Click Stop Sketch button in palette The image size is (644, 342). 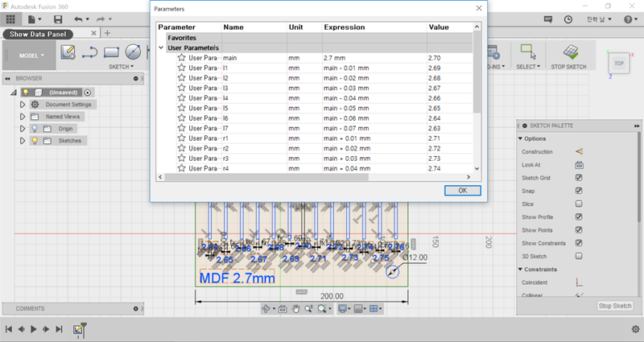pyautogui.click(x=615, y=306)
